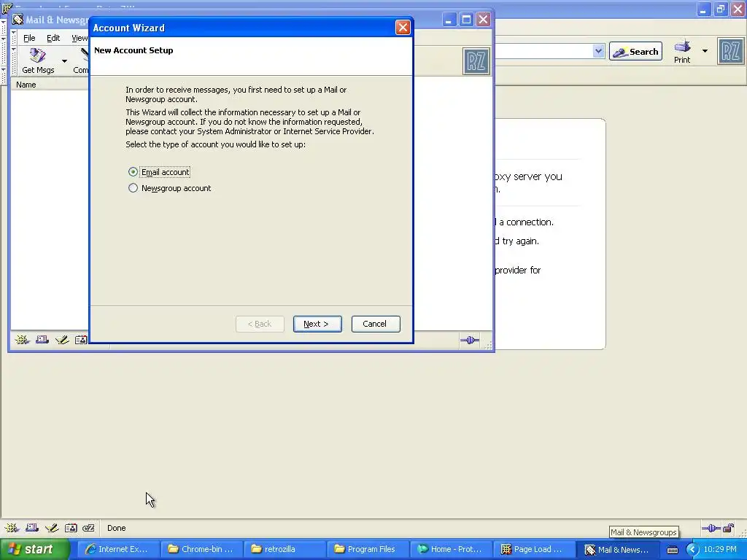The image size is (747, 560).
Task: Expand hidden system tray icons
Action: point(692,550)
